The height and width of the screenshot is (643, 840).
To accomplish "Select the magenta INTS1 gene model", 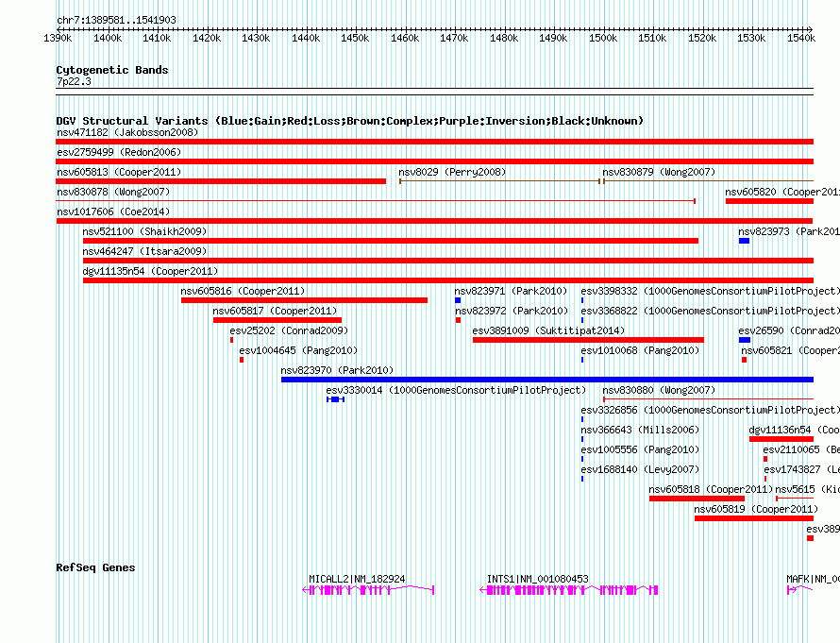I will tap(568, 590).
